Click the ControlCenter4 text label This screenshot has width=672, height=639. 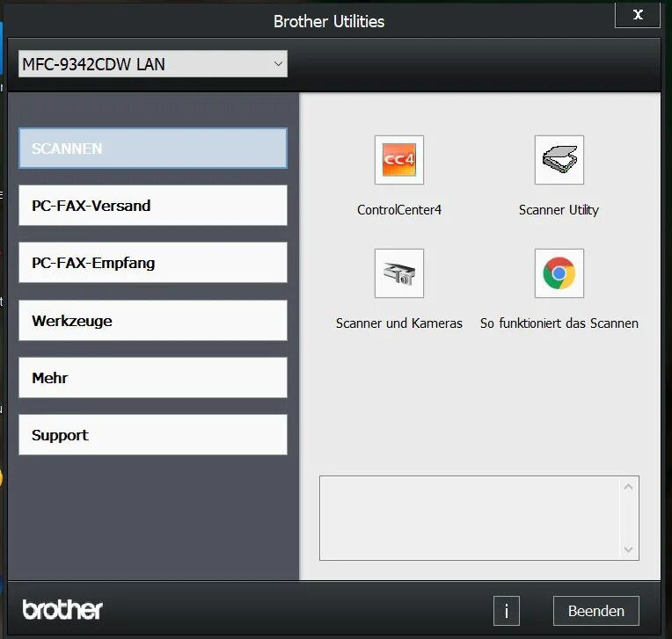399,210
